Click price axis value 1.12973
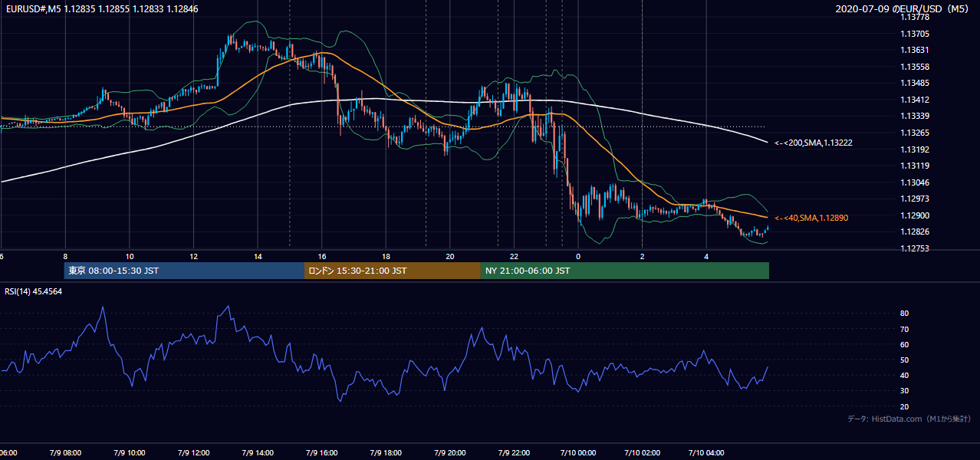 (915, 199)
